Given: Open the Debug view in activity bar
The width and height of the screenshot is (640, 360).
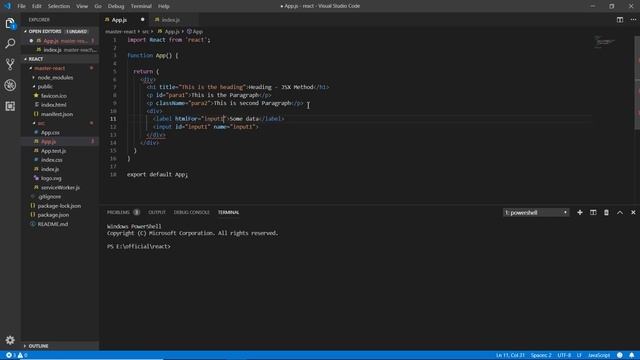Looking at the screenshot, I should pyautogui.click(x=10, y=85).
